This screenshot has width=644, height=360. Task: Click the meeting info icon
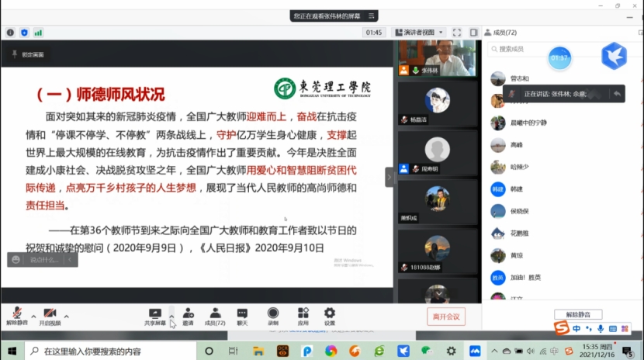(10, 33)
